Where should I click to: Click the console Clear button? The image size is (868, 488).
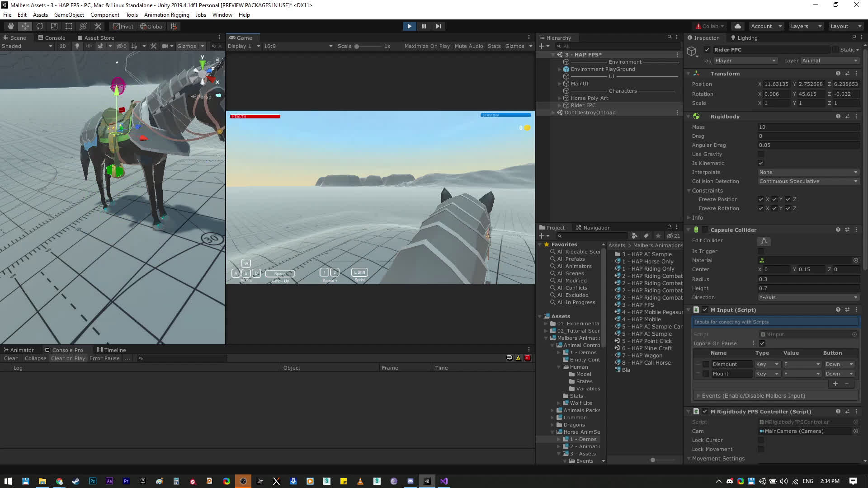pos(10,358)
